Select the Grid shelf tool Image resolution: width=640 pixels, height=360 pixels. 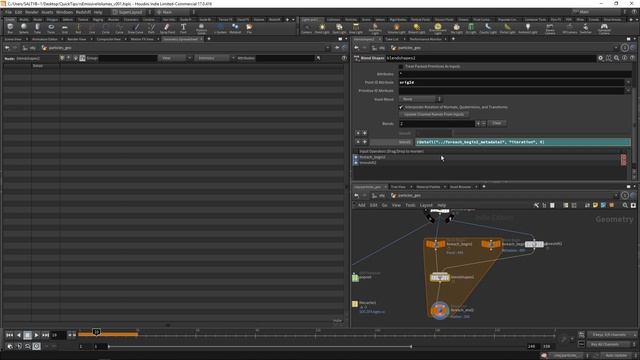[64, 28]
